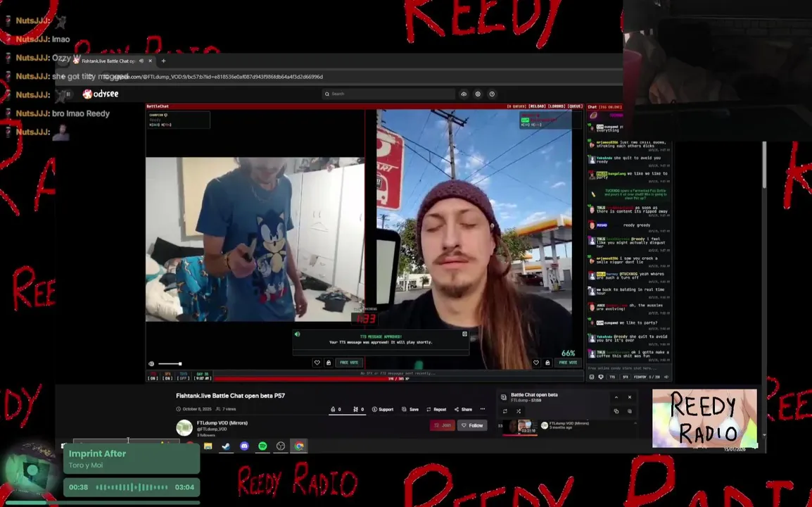The image size is (812, 507).
Task: Open Odysee settings gear icon
Action: [x=478, y=94]
